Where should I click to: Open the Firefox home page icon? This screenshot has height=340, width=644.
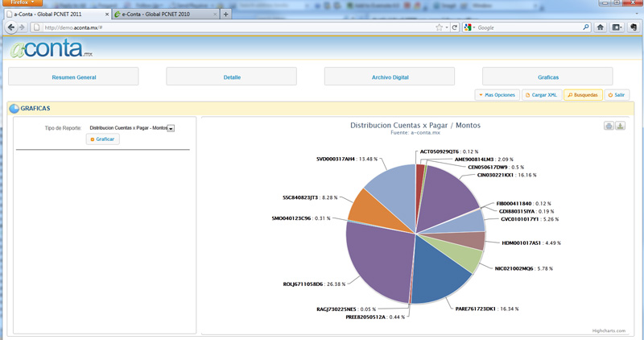coord(600,27)
